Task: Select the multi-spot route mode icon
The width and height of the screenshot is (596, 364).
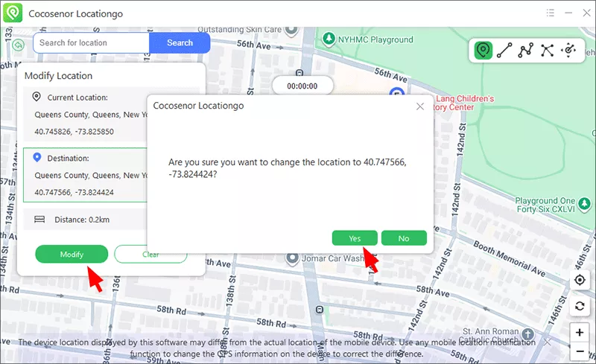Action: pos(526,50)
